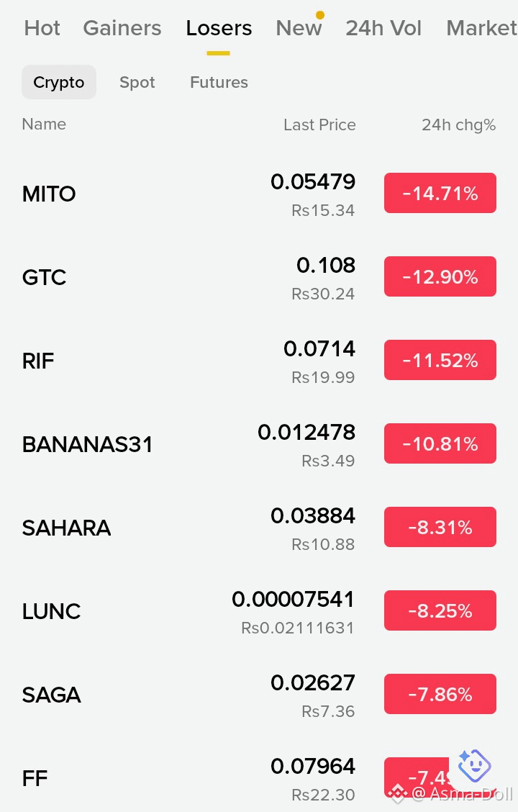Click the -8.25% badge for LUNC
Screen dimensions: 518x812
[440, 610]
